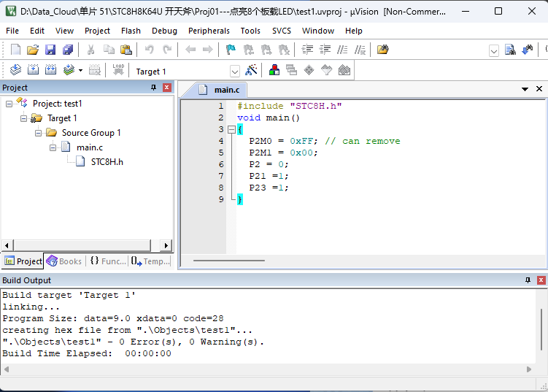Open Manage Multi-Project Workspace icon

tap(291, 70)
